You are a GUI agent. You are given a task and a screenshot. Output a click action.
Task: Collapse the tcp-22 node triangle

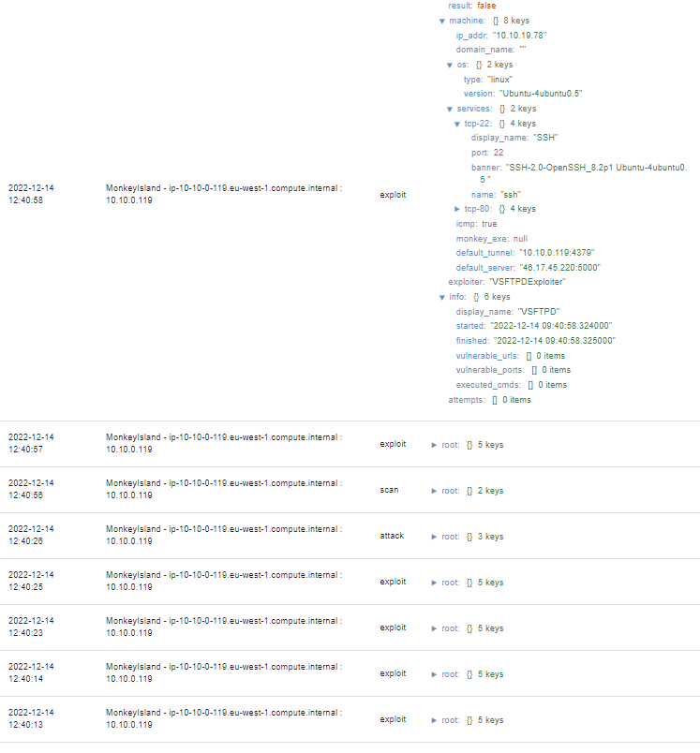click(x=457, y=125)
